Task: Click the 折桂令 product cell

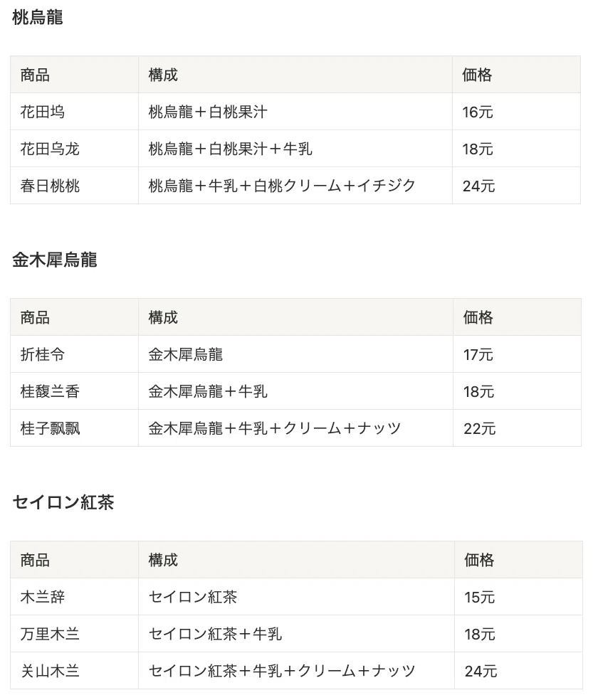Action: (74, 354)
